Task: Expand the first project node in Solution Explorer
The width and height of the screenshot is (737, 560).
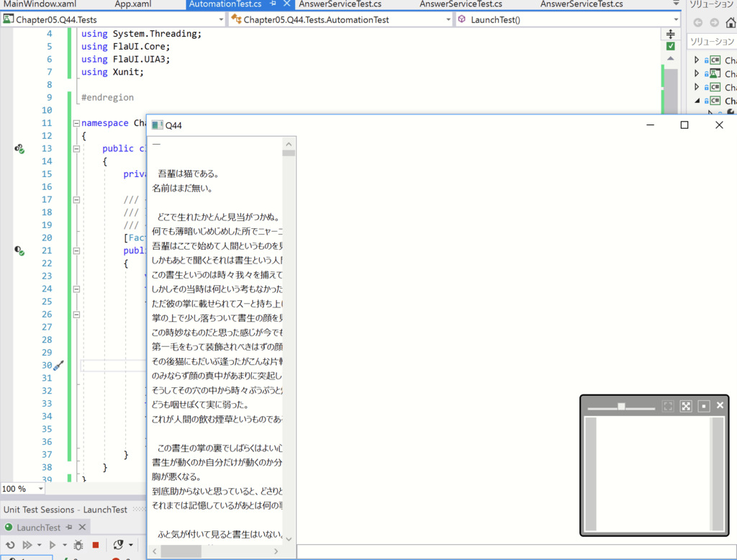Action: tap(697, 60)
